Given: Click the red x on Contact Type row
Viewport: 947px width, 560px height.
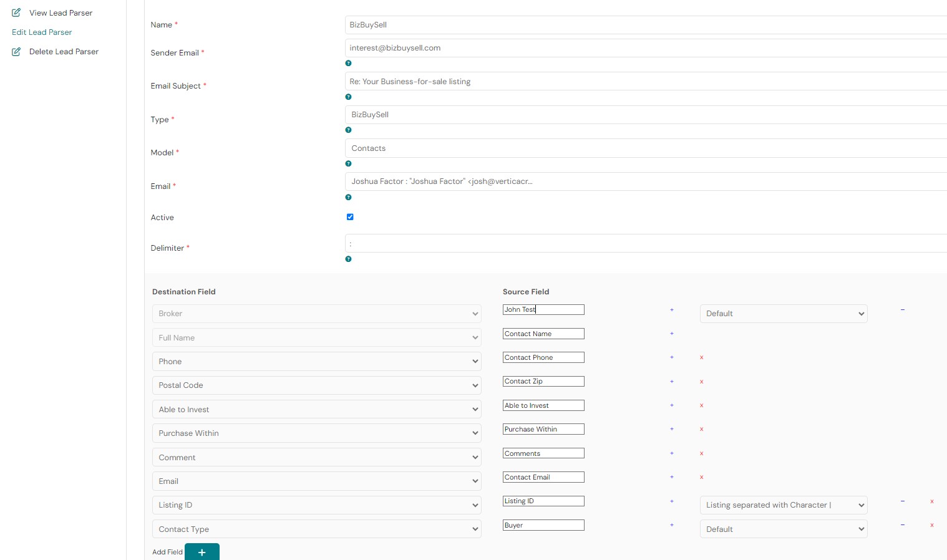Looking at the screenshot, I should 931,525.
